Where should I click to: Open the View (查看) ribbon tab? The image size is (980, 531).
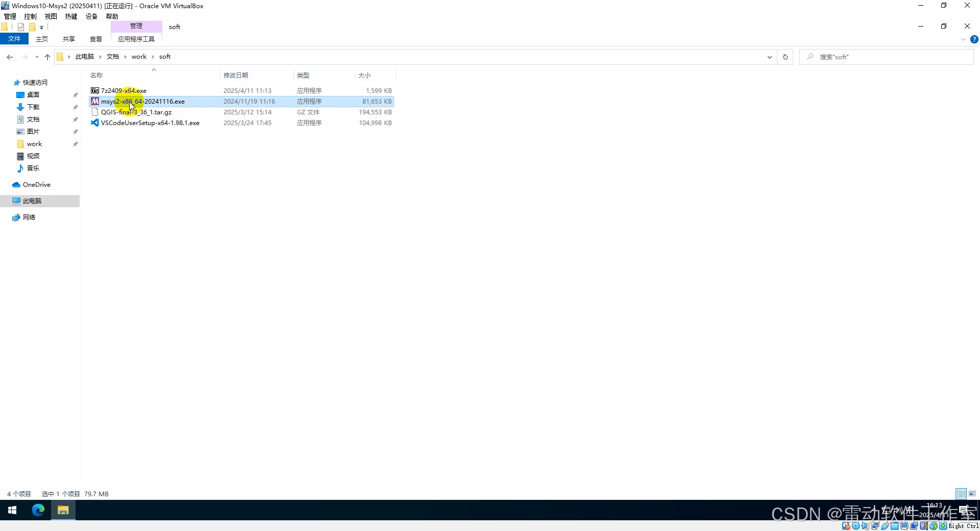[x=96, y=39]
